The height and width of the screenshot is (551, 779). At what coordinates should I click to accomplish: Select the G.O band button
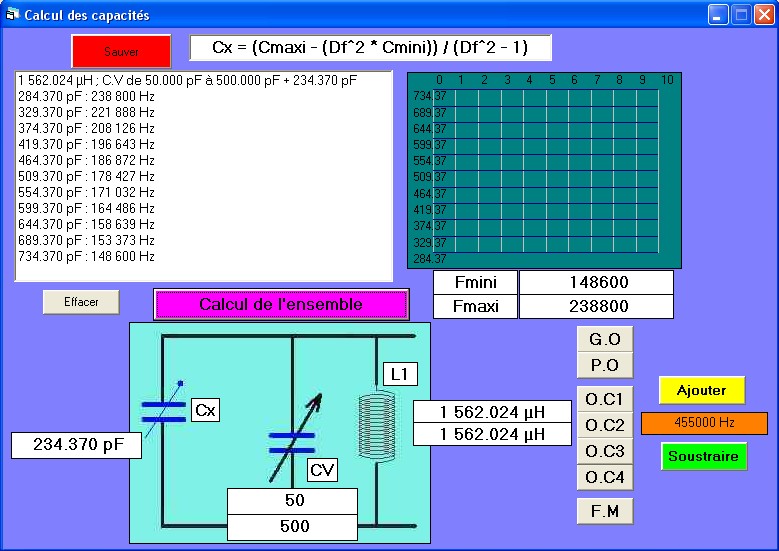tap(605, 339)
